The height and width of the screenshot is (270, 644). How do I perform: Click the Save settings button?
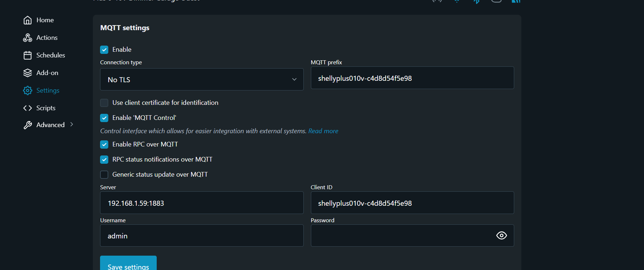(x=128, y=265)
